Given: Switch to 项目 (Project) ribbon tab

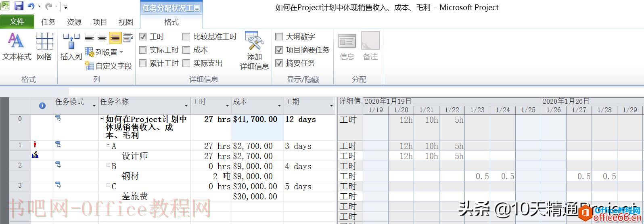Looking at the screenshot, I should 100,22.
